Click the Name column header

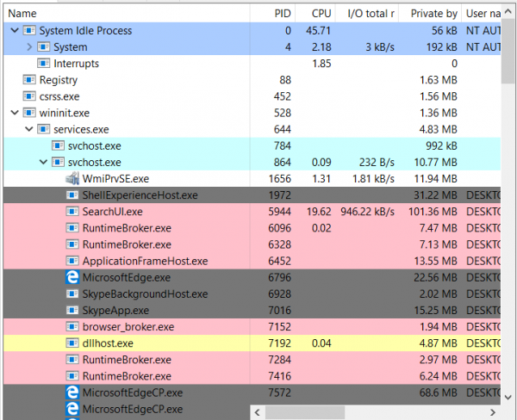23,13
